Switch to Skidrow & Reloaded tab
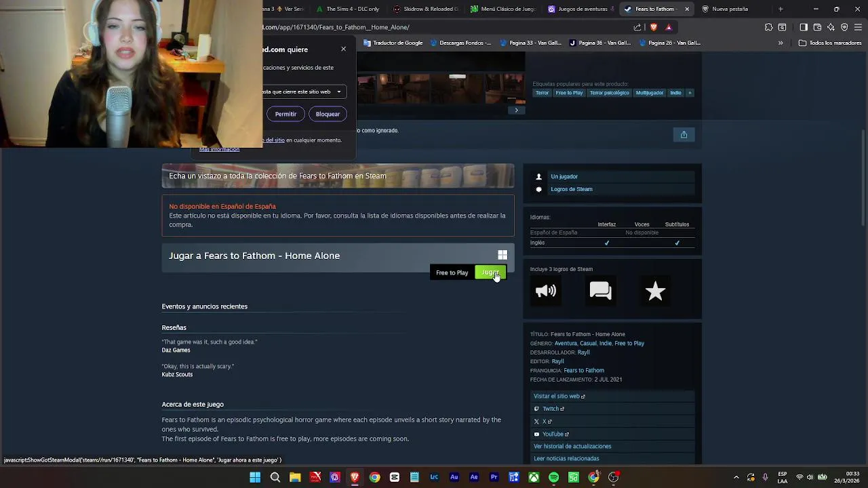 pyautogui.click(x=425, y=9)
